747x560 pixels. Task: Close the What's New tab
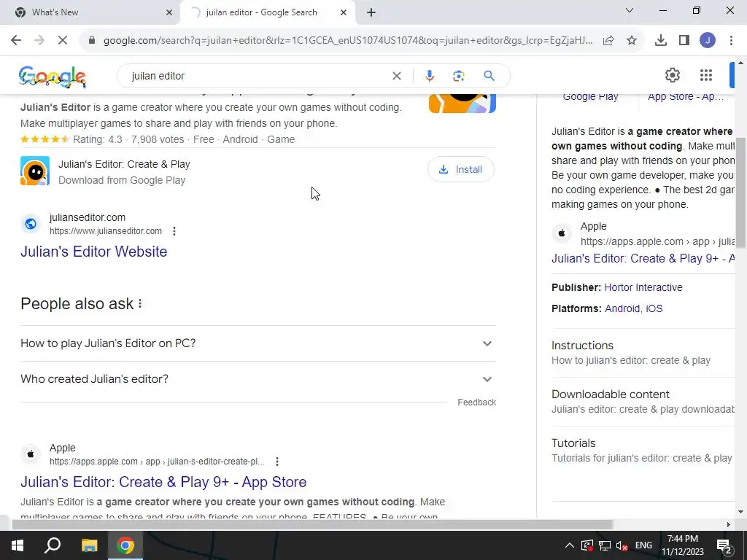click(169, 12)
